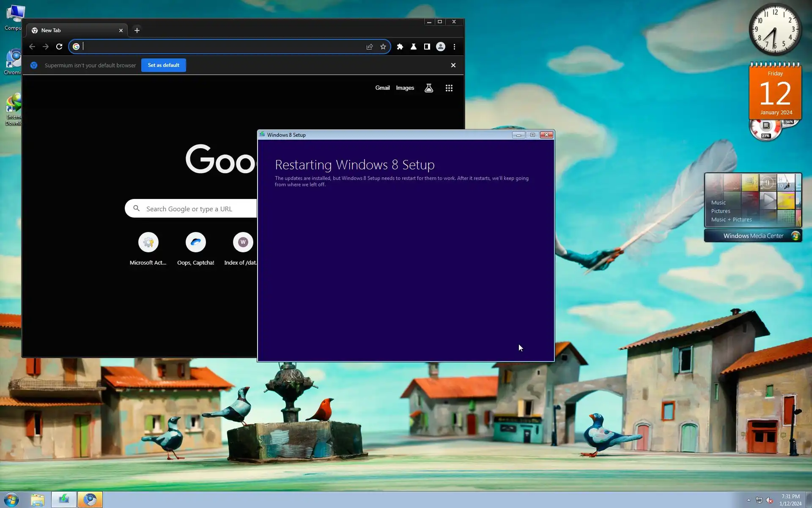812x508 pixels.
Task: Open the Oops, Captcha! shortcut
Action: pyautogui.click(x=195, y=243)
